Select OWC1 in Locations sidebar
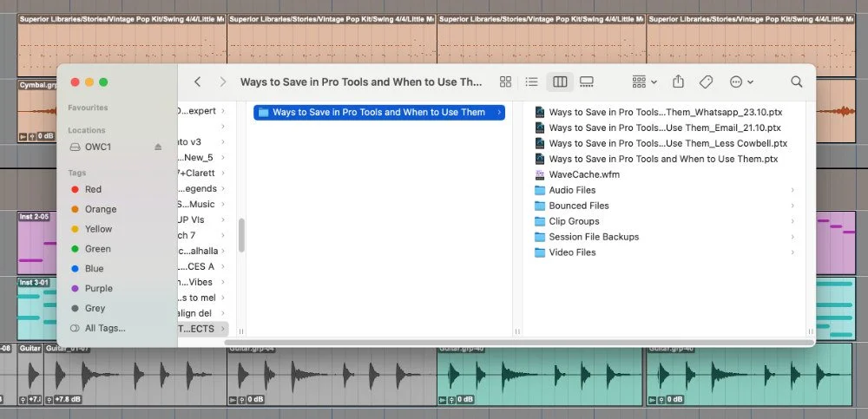 pos(98,147)
